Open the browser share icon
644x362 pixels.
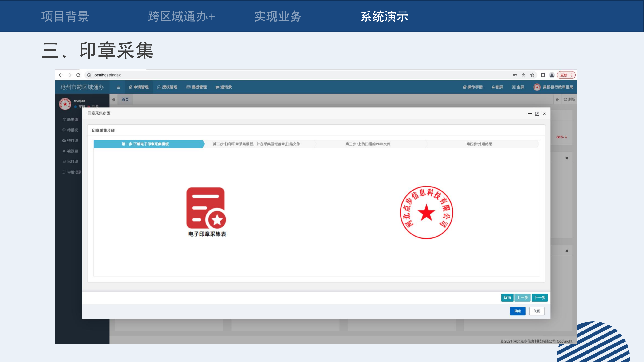coord(523,75)
